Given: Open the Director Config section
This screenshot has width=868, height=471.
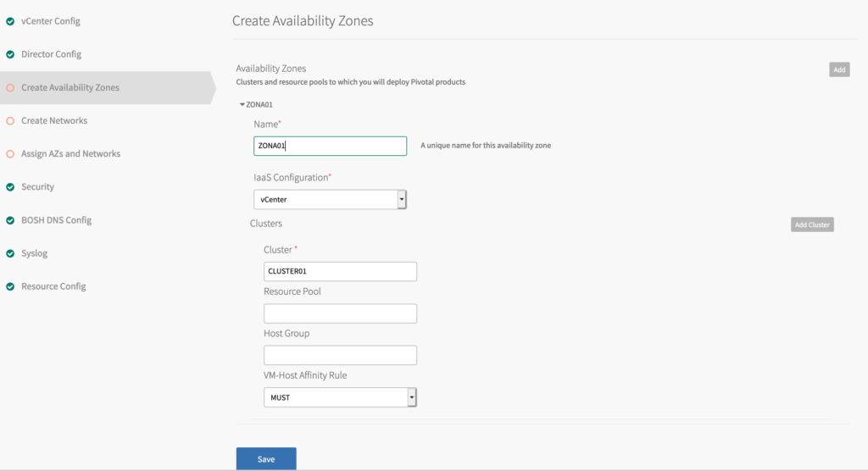Looking at the screenshot, I should tap(51, 54).
